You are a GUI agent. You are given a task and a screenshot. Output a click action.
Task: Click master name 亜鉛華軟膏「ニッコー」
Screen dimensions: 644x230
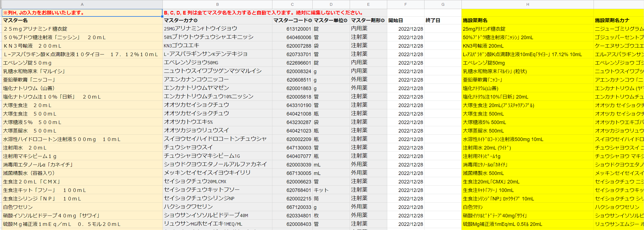[29, 80]
